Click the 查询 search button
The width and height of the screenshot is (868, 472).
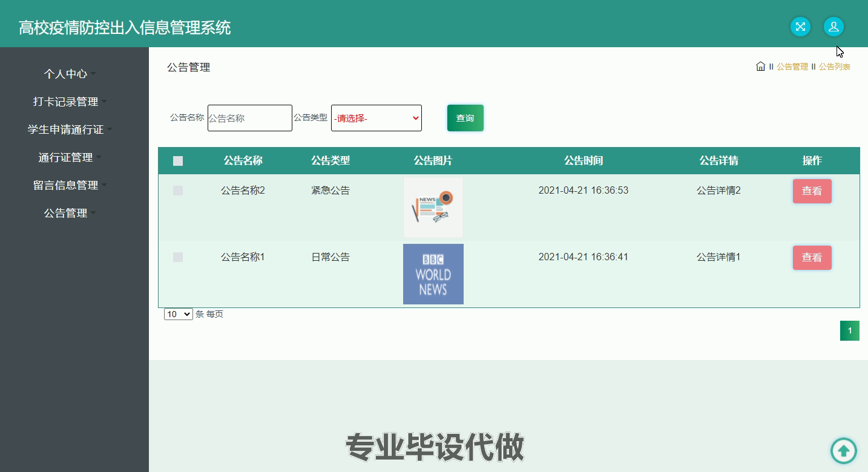(x=465, y=118)
